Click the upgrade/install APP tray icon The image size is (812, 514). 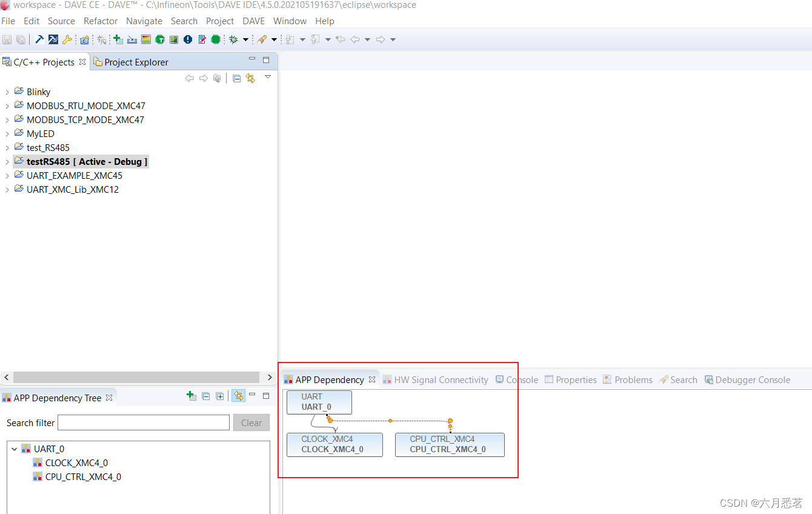(x=132, y=39)
